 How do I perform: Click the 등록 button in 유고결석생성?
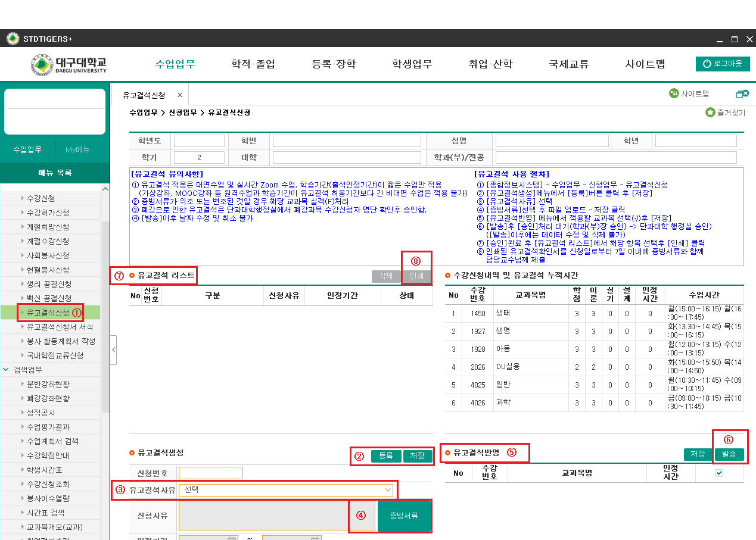[x=386, y=456]
